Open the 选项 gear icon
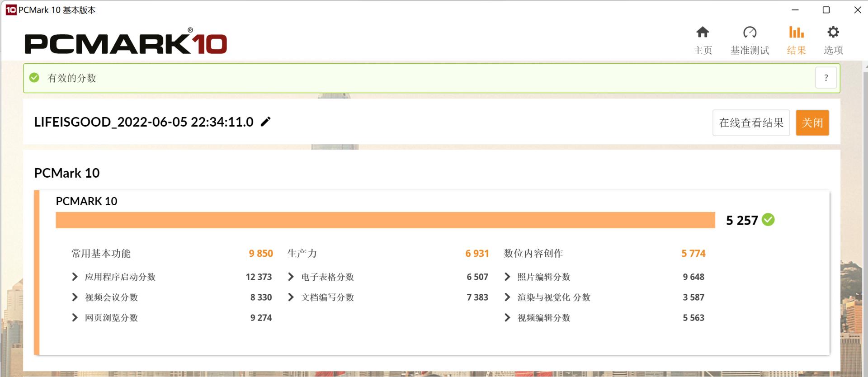868x377 pixels. (833, 32)
